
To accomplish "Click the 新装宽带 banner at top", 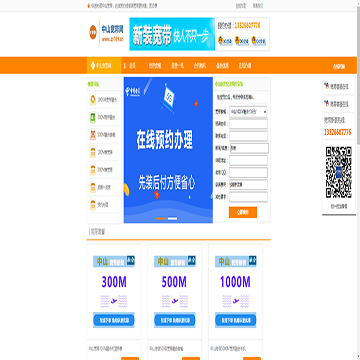I will coord(172,34).
